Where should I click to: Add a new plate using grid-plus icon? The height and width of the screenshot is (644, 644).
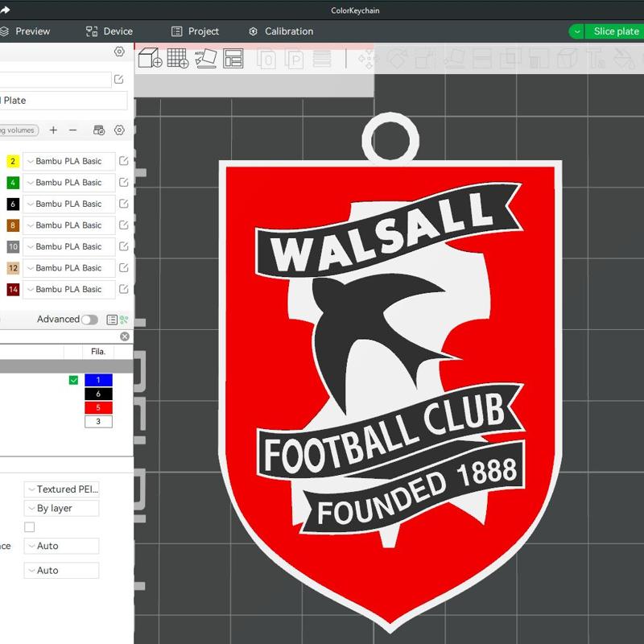[178, 58]
